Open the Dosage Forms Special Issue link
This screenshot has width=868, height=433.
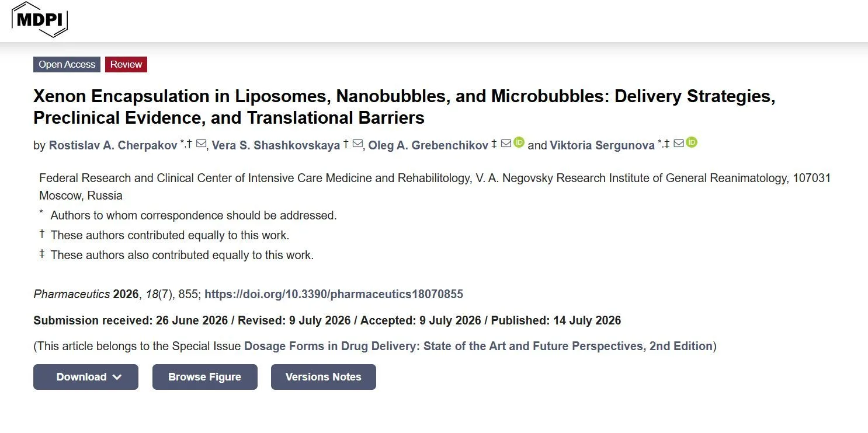tap(478, 346)
